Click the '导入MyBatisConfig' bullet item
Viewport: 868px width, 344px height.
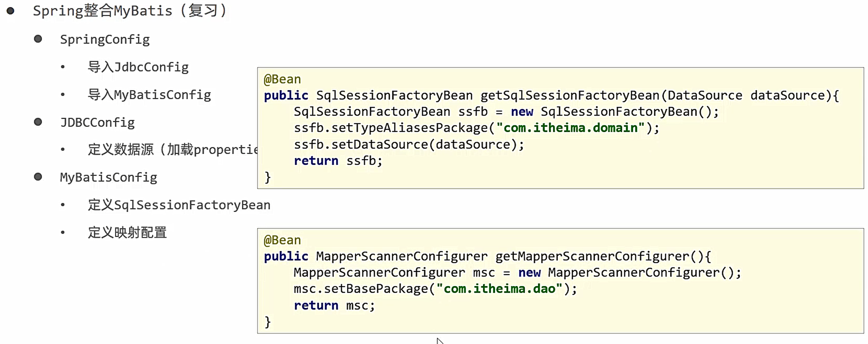click(x=149, y=95)
